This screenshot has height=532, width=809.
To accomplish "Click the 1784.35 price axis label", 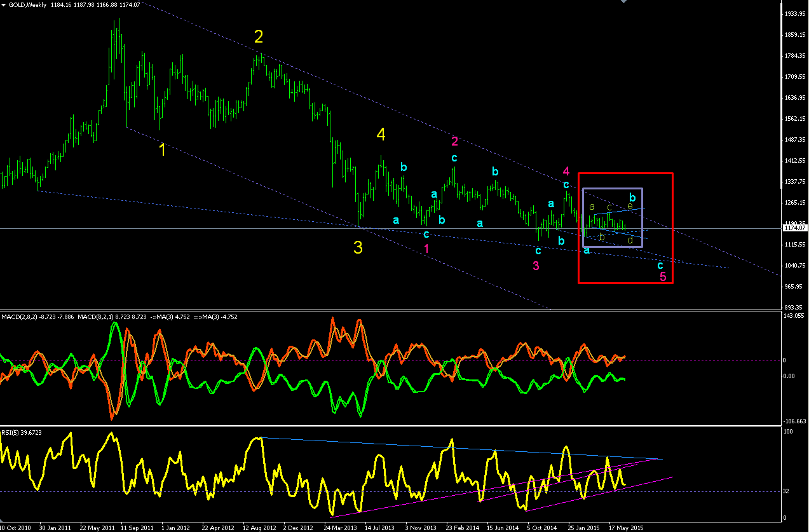I will point(794,56).
